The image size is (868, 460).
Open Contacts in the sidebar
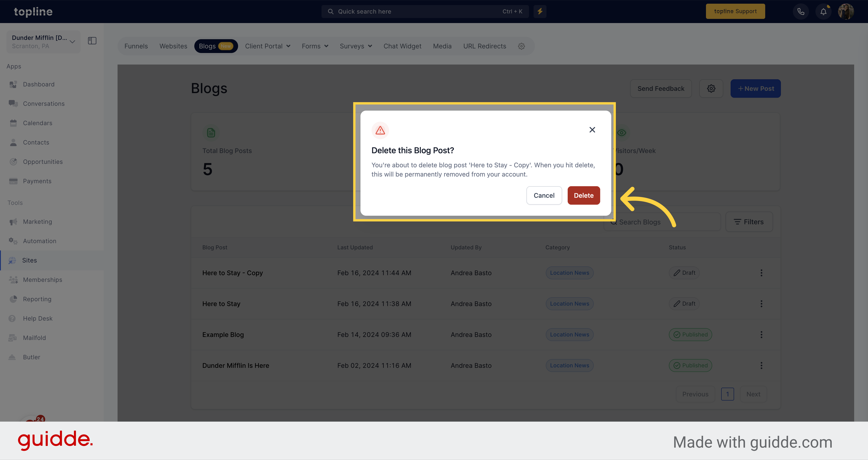(x=36, y=143)
